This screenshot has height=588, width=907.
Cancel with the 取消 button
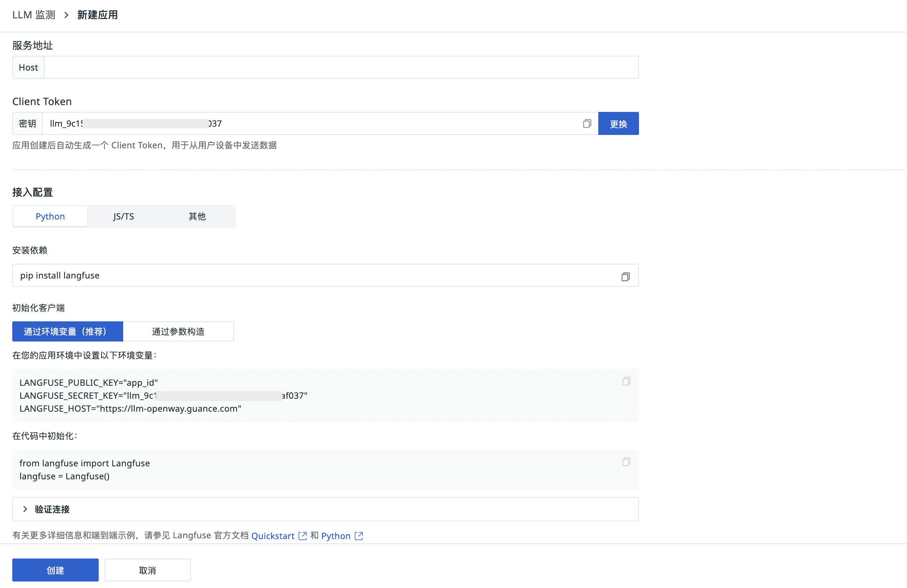tap(147, 570)
